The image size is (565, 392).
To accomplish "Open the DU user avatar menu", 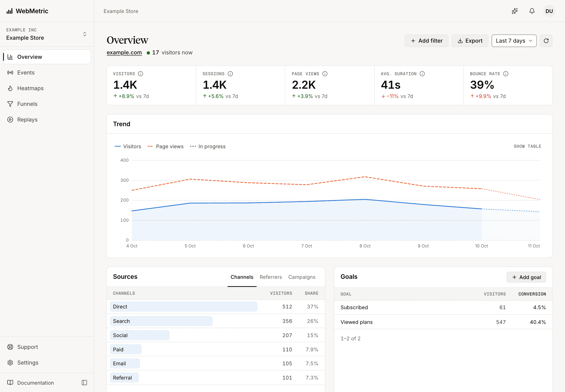I will 549,11.
